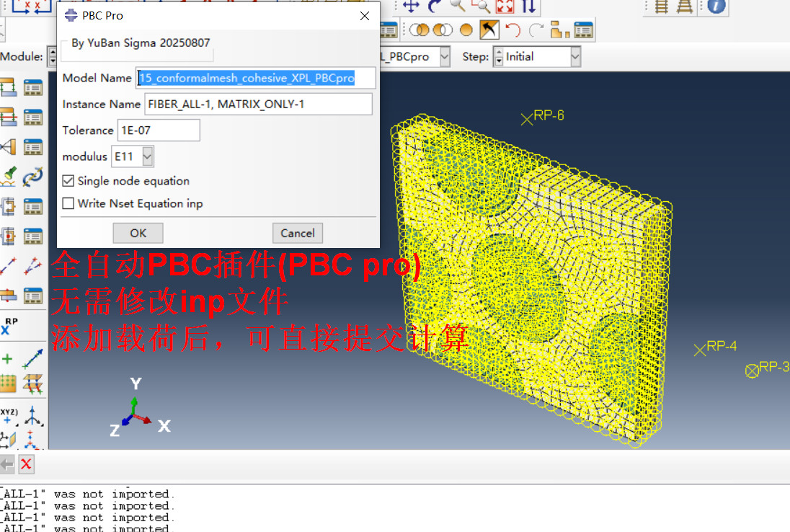This screenshot has height=532, width=790.
Task: Click the red X cancel icon
Action: [x=26, y=464]
